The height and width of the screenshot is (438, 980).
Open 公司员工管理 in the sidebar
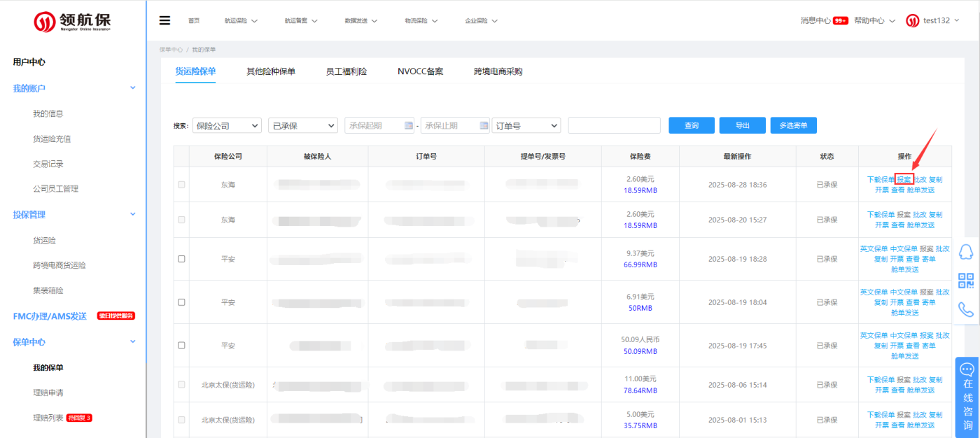pos(56,189)
